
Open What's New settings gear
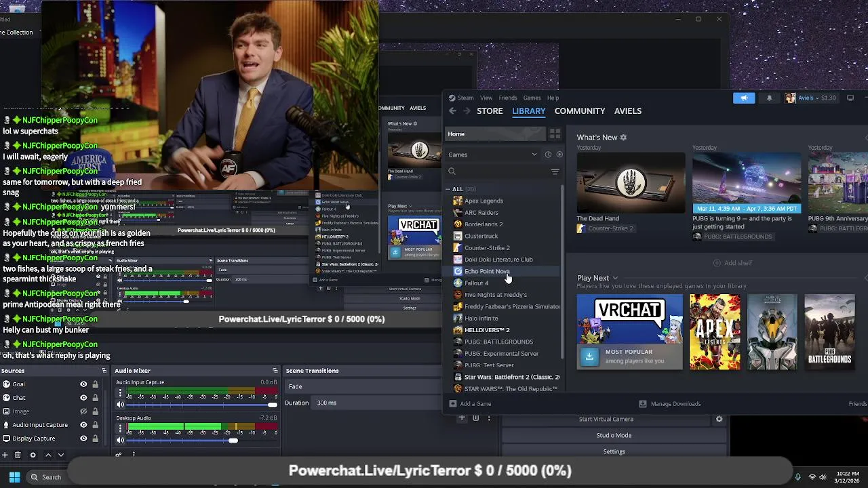(x=623, y=138)
